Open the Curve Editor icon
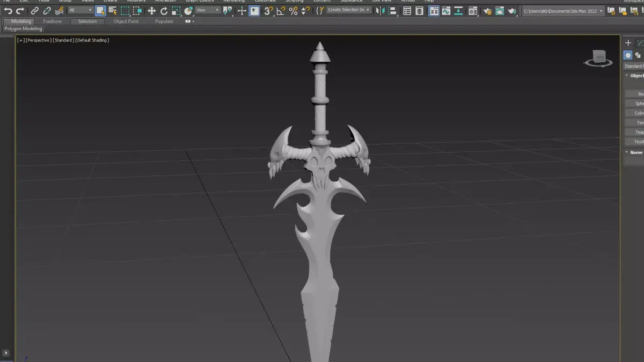644x362 pixels. [x=446, y=11]
